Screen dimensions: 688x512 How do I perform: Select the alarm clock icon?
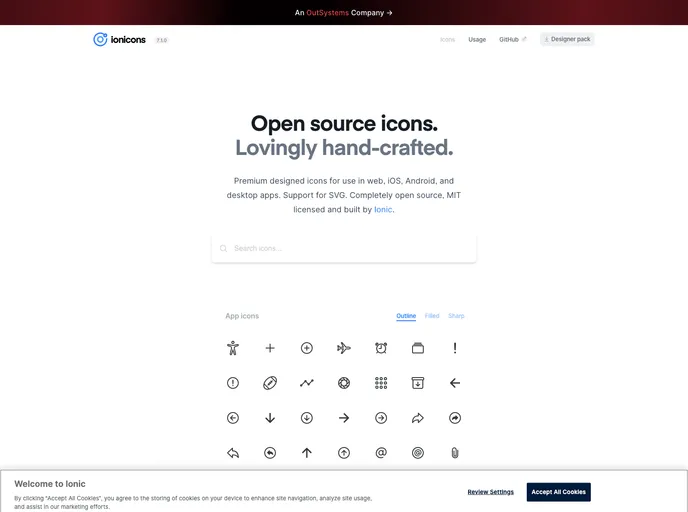tap(381, 348)
